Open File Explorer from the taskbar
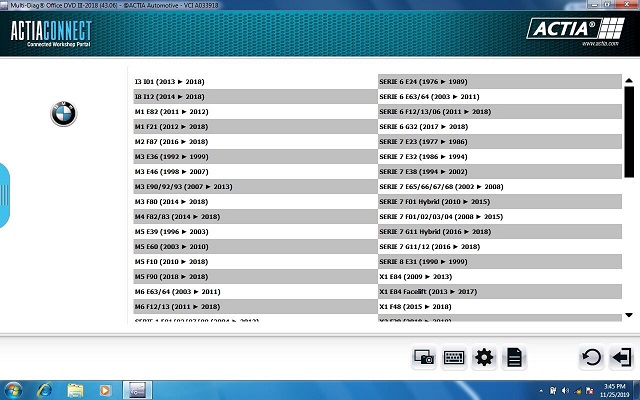The width and height of the screenshot is (640, 400). 76,390
